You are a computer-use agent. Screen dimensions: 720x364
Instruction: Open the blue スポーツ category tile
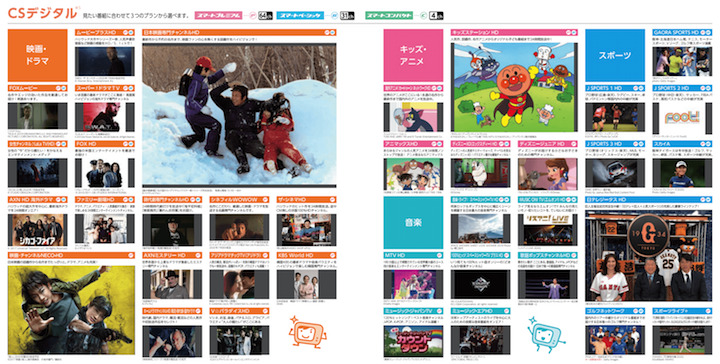pyautogui.click(x=615, y=56)
